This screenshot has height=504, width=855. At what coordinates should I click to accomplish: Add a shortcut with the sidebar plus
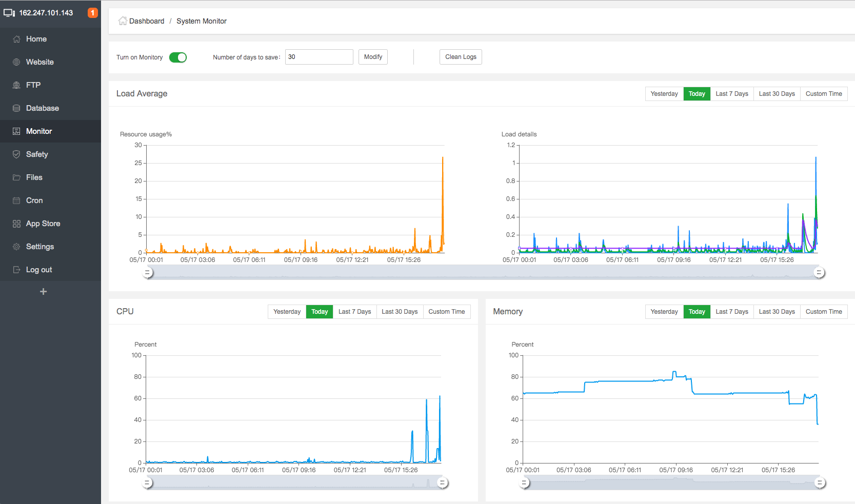(44, 292)
